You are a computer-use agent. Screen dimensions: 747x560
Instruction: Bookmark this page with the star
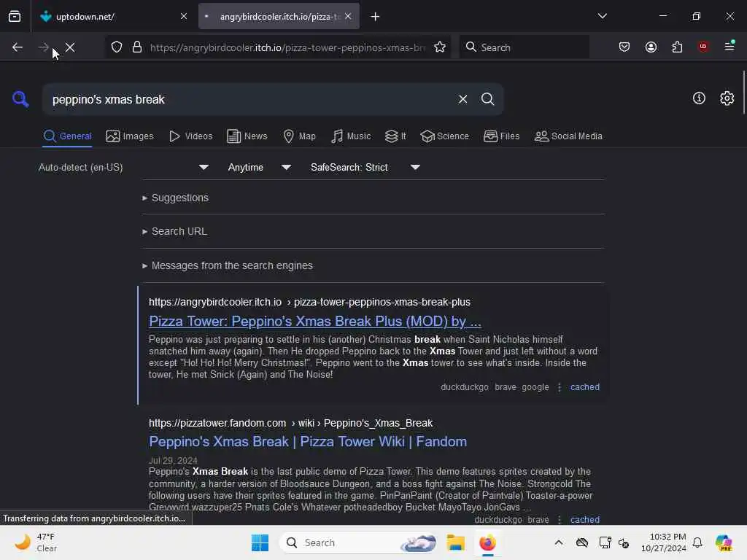coord(440,47)
